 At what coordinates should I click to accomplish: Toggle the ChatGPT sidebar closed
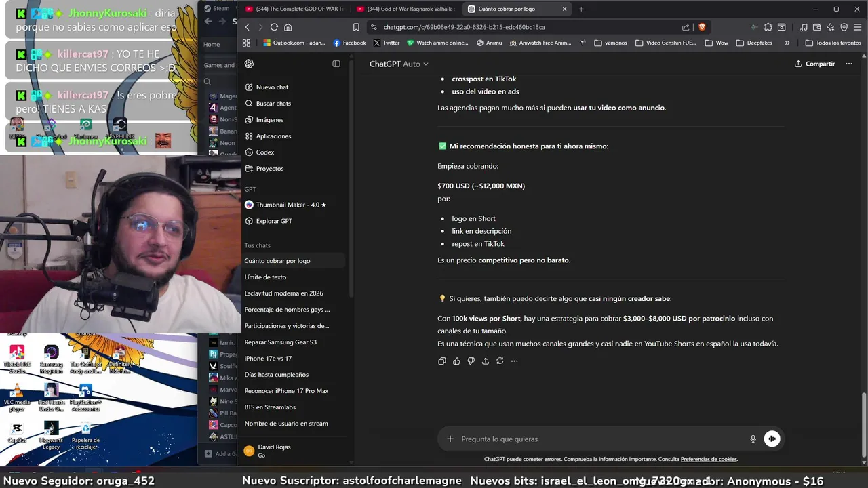pyautogui.click(x=336, y=64)
